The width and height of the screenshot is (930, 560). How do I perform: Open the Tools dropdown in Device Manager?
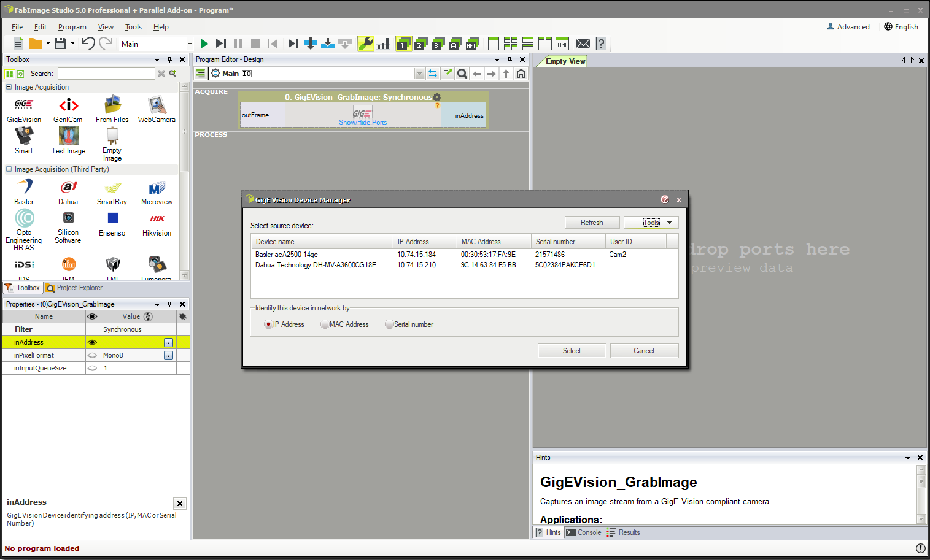pyautogui.click(x=651, y=222)
